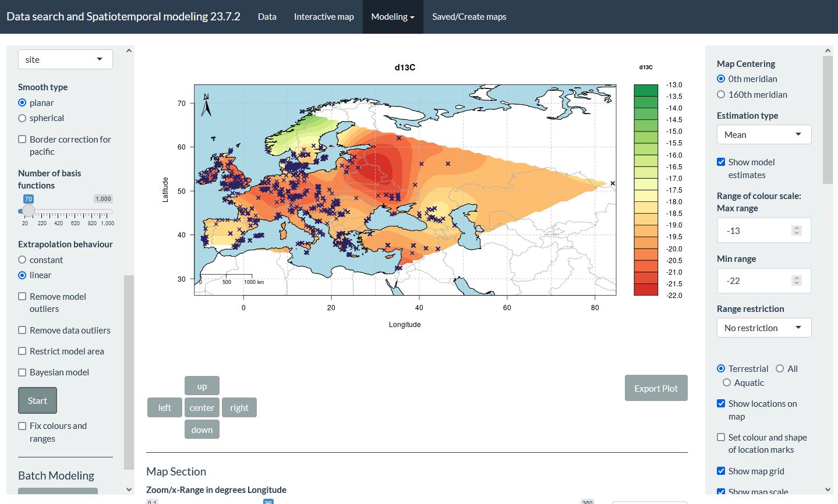Image resolution: width=838 pixels, height=504 pixels.
Task: Click the Latitude axis label
Action: click(165, 190)
